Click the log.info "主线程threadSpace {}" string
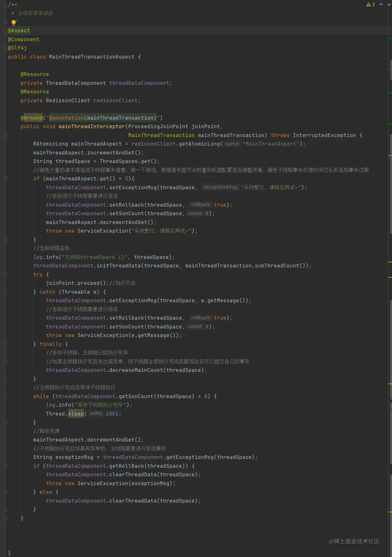This screenshot has height=557, width=392. pos(95,257)
